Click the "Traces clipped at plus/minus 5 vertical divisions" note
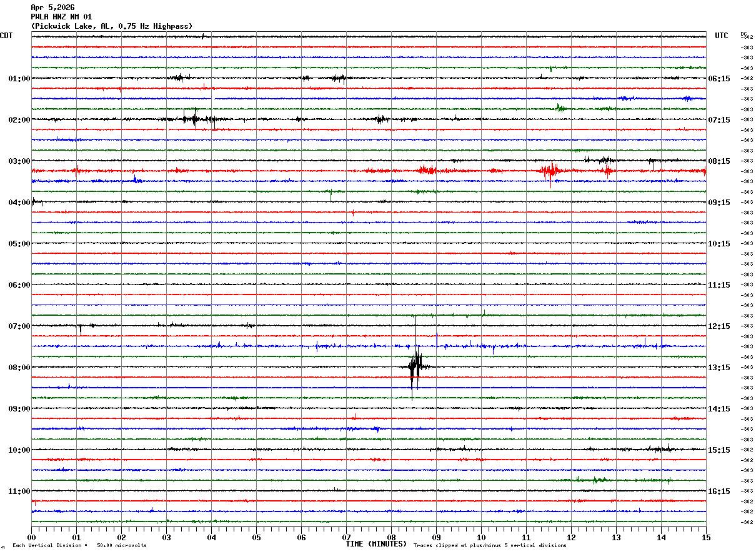The width and height of the screenshot is (756, 554). point(490,546)
